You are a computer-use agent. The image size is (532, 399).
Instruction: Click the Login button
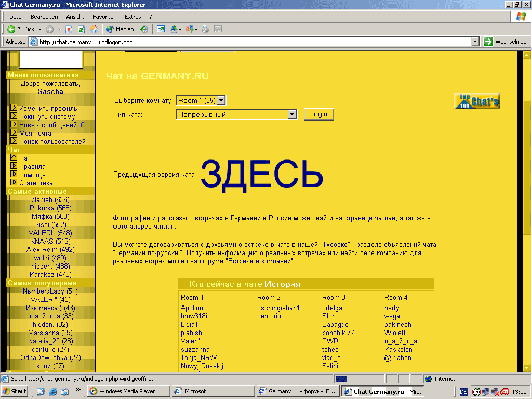pyautogui.click(x=318, y=114)
